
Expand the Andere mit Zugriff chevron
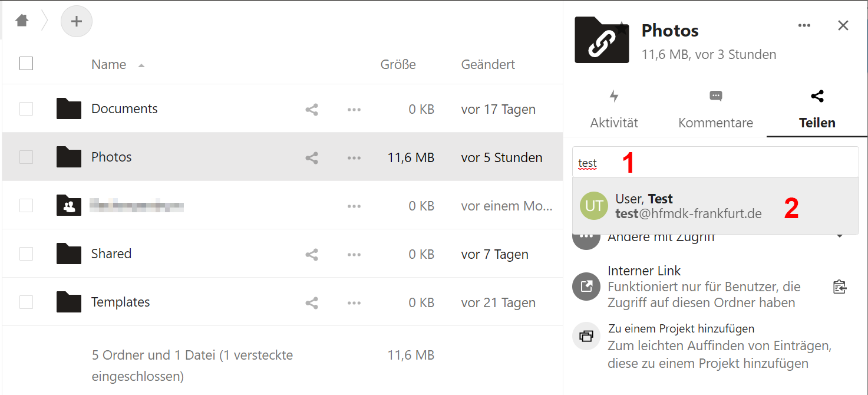pos(840,236)
